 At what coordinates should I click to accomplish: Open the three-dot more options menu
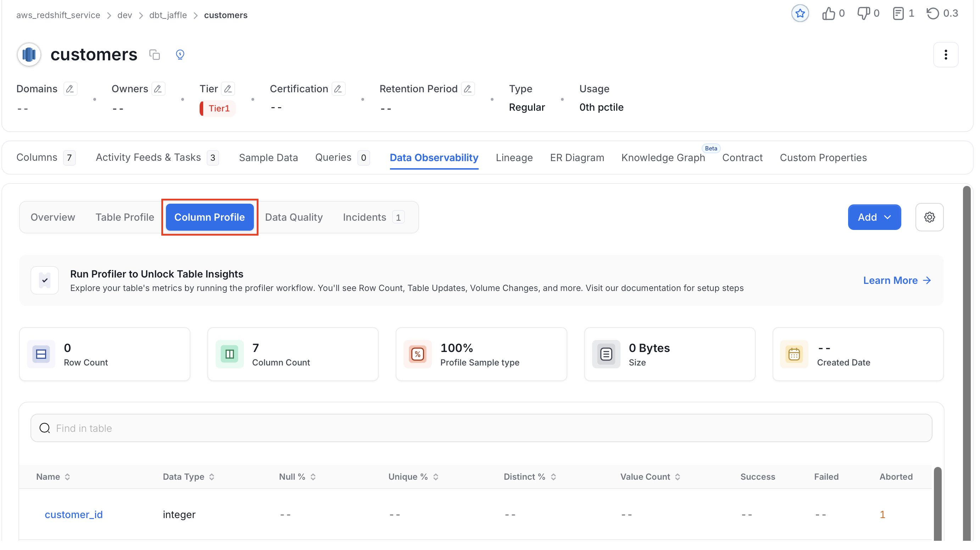pyautogui.click(x=945, y=55)
